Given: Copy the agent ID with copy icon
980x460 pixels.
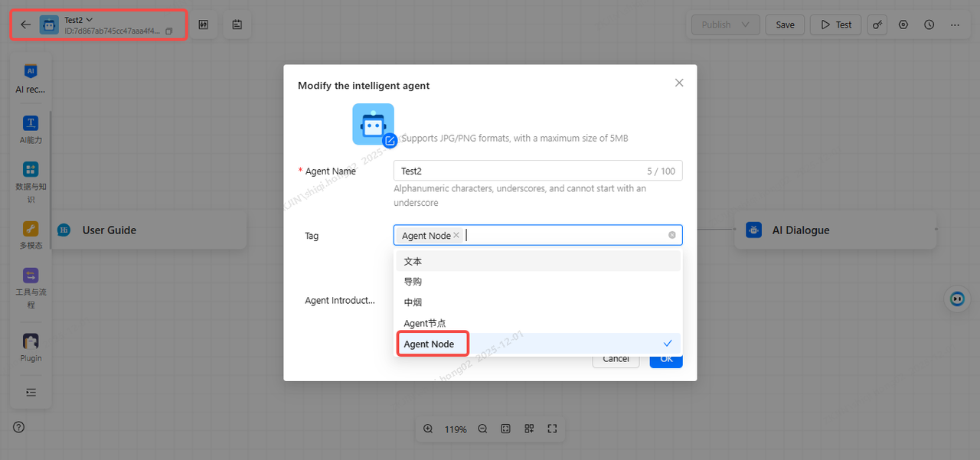Looking at the screenshot, I should point(169,31).
